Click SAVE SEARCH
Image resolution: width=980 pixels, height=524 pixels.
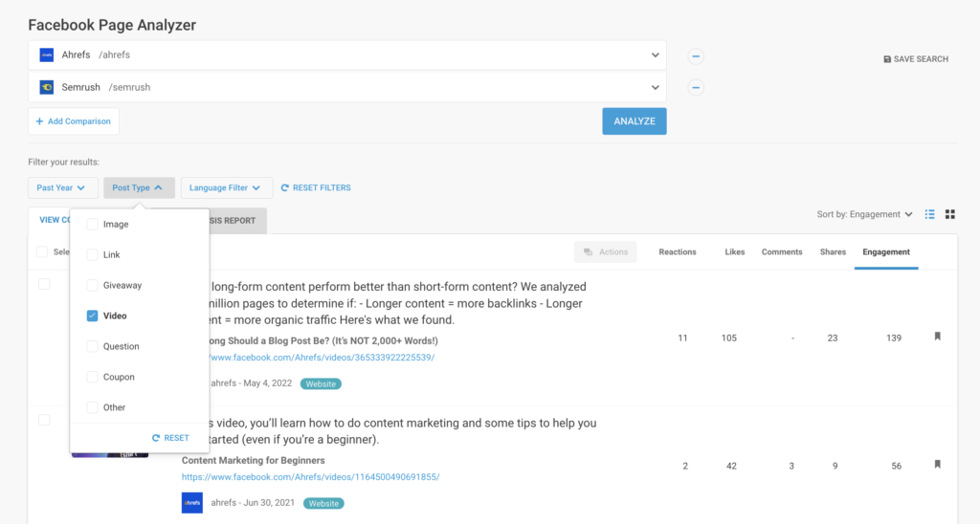click(x=916, y=59)
